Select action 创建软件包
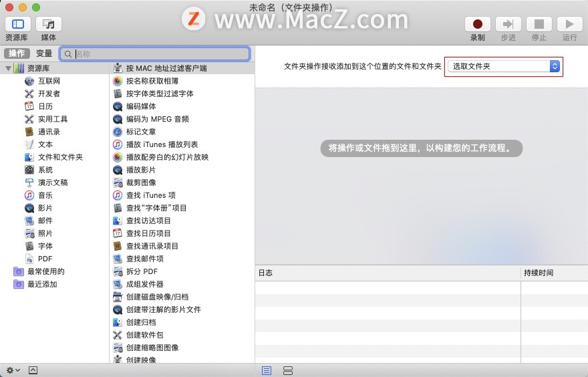This screenshot has width=588, height=377. click(x=183, y=335)
